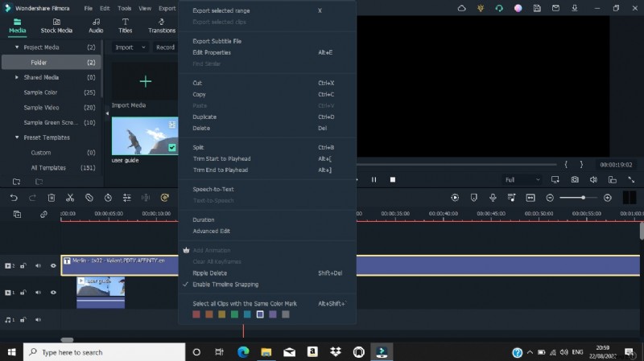Viewport: 644px width, 361px height.
Task: Click the Import Media plus button
Action: [x=145, y=81]
